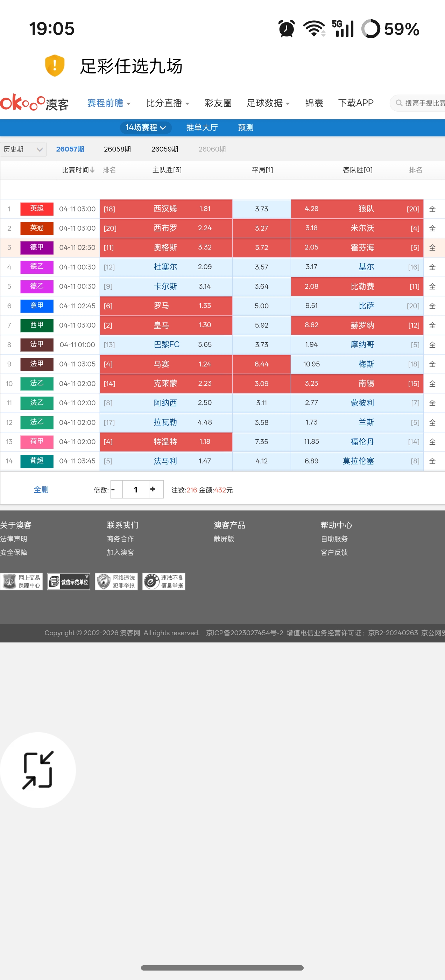
Task: Toggle draw odds 3.57 for 杜塞尔 match
Action: (x=261, y=267)
